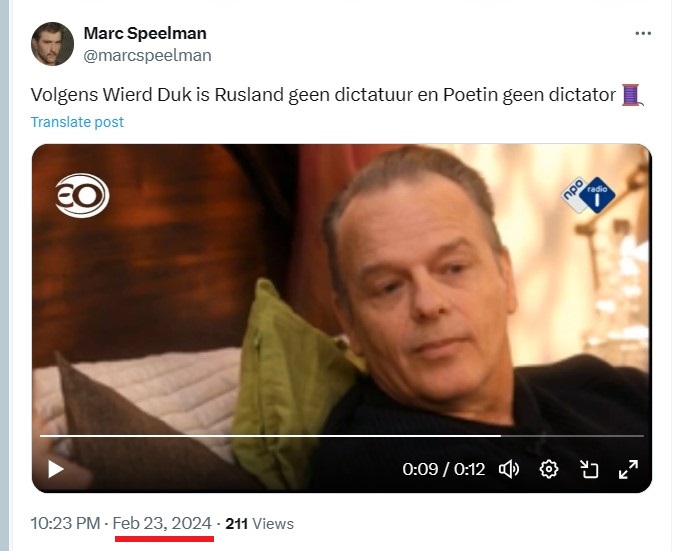Play the embedded video

tap(56, 469)
